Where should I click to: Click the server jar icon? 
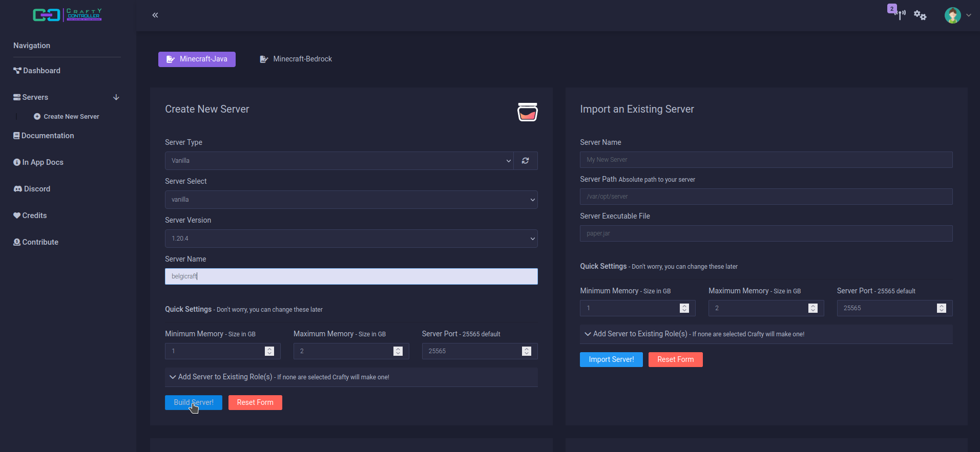click(x=527, y=112)
